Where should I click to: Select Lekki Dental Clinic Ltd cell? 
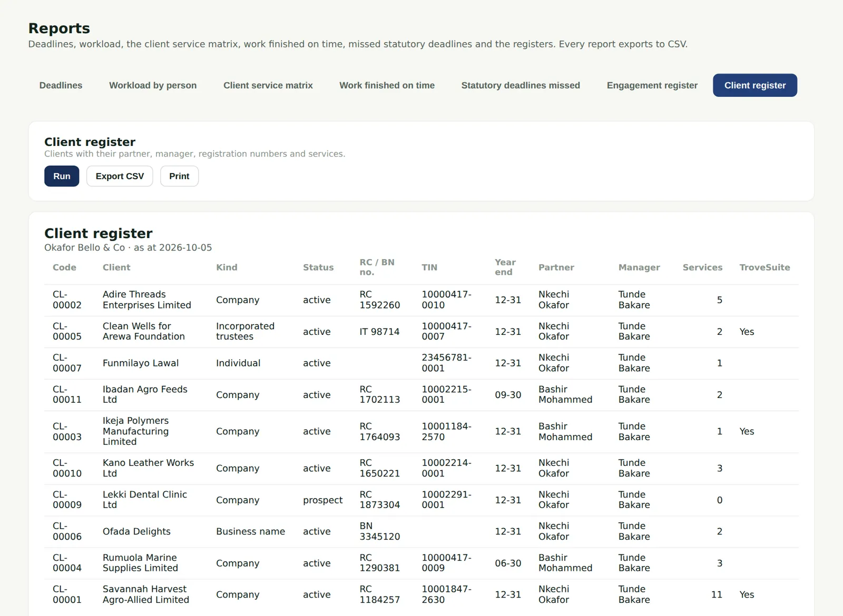145,500
